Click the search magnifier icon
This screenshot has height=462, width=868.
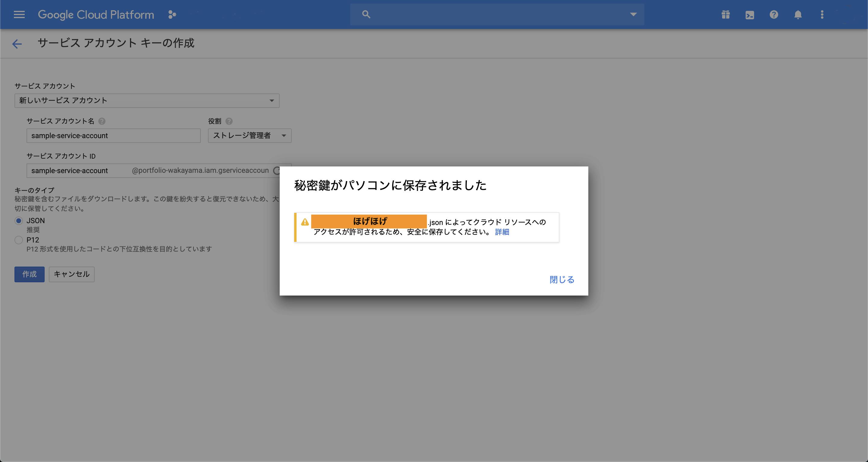click(x=366, y=14)
